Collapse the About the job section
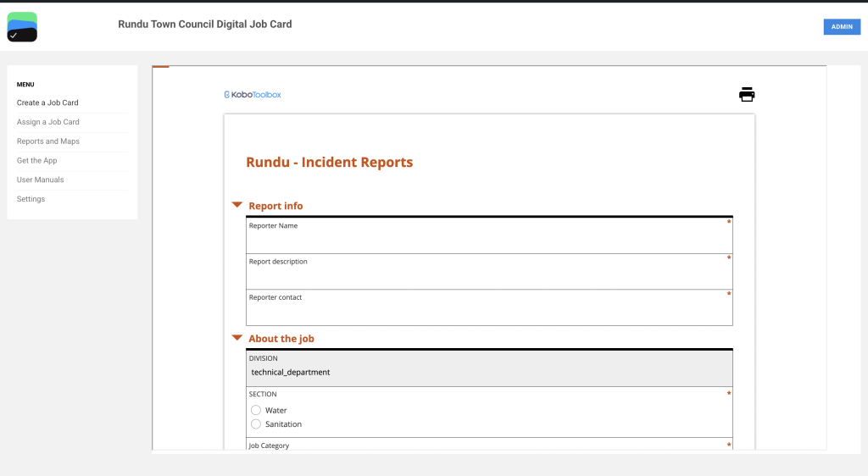 [237, 338]
